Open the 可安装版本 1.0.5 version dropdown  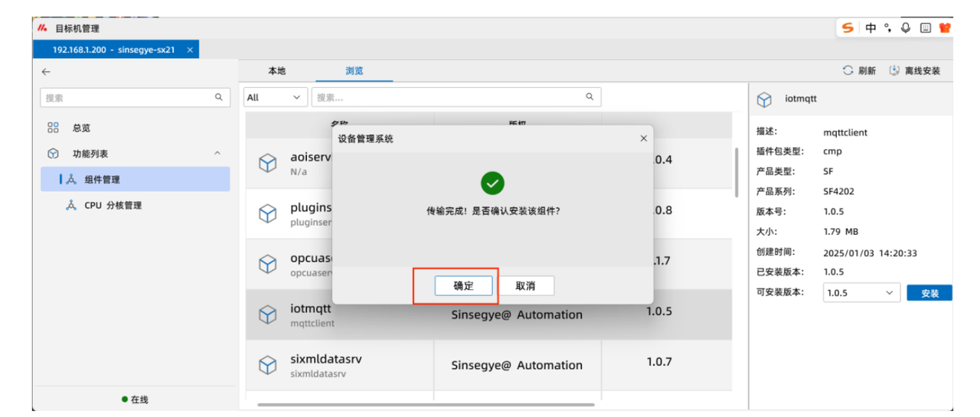[x=861, y=292]
